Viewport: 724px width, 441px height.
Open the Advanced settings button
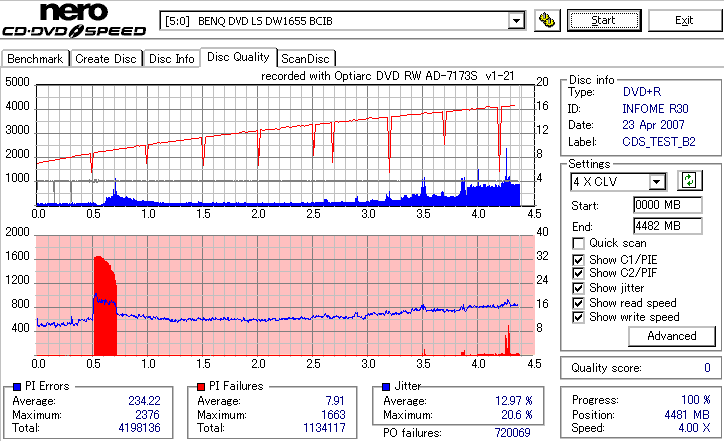pyautogui.click(x=672, y=336)
